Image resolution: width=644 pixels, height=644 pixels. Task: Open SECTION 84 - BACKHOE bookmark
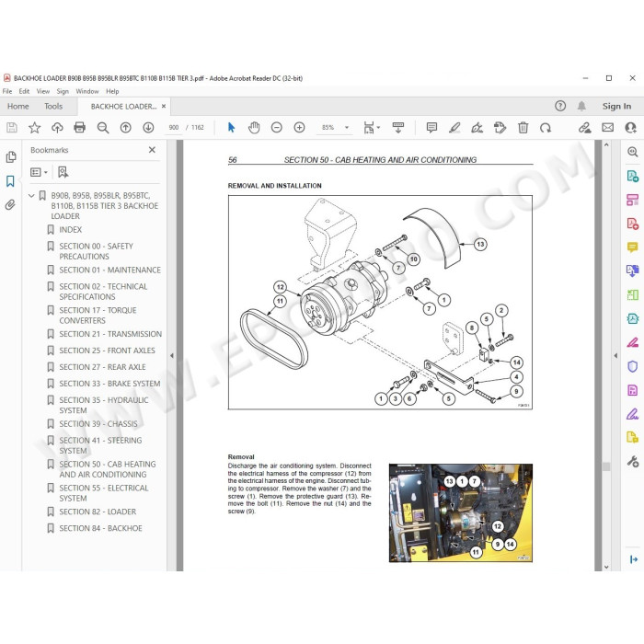point(100,528)
